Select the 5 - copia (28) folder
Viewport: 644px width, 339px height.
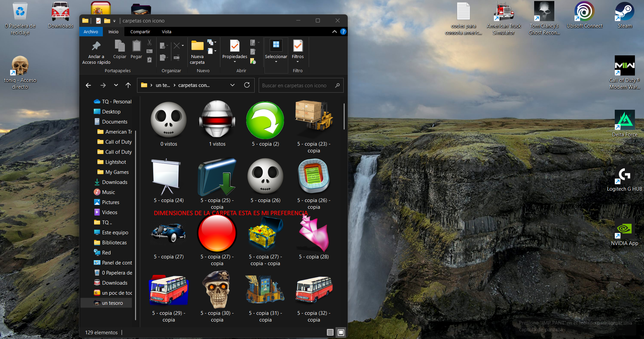(x=314, y=237)
